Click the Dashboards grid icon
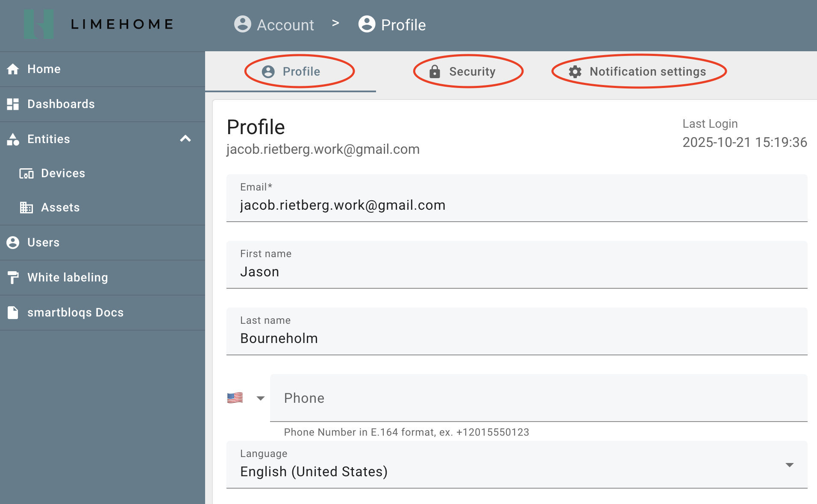Image resolution: width=817 pixels, height=504 pixels. tap(13, 104)
